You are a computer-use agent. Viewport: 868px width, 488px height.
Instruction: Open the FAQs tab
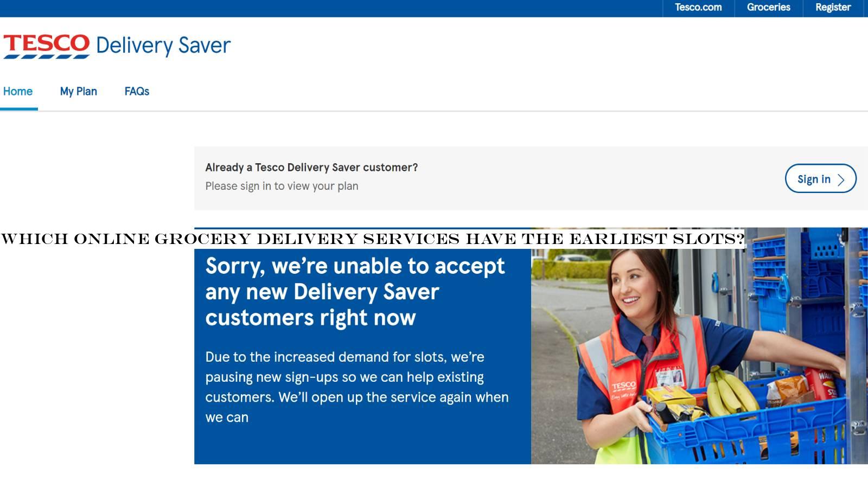(137, 91)
